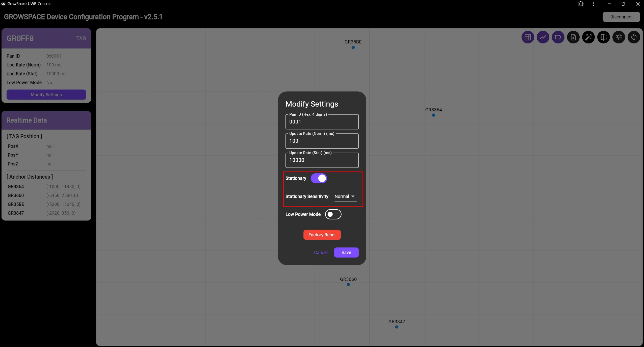Click the GR35BE row in Anchor Distances

46,204
